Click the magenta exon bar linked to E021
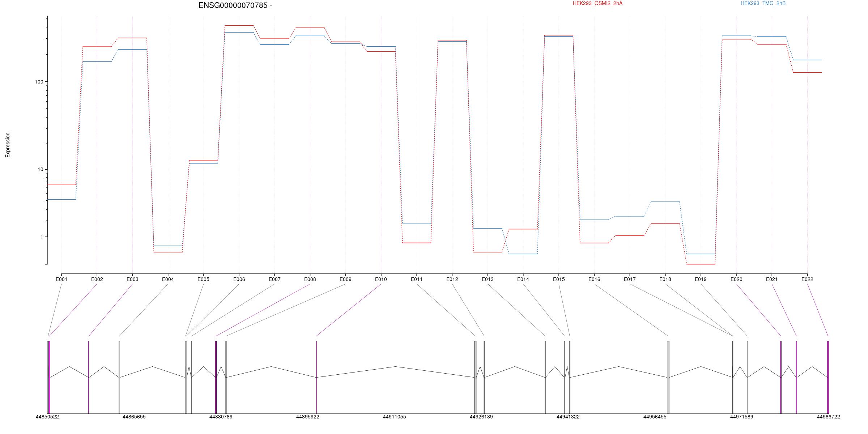The width and height of the screenshot is (868, 434). point(796,377)
